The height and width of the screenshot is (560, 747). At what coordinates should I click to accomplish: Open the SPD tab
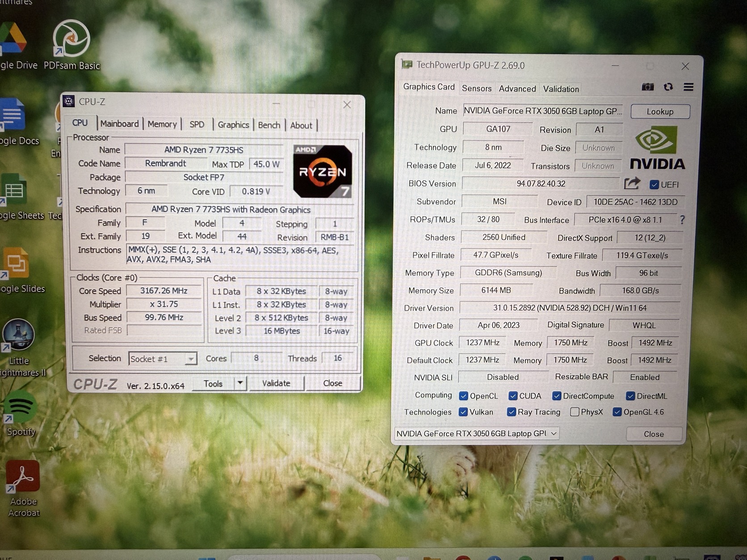(x=197, y=125)
